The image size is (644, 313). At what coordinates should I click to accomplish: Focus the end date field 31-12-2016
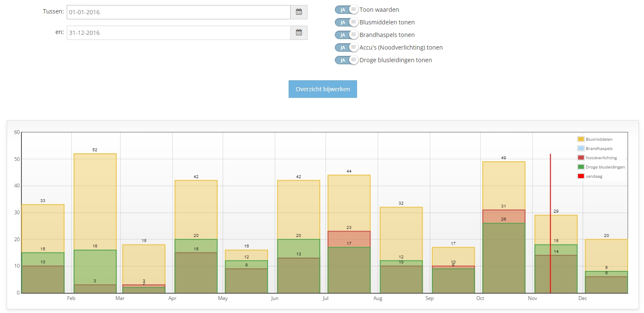179,32
